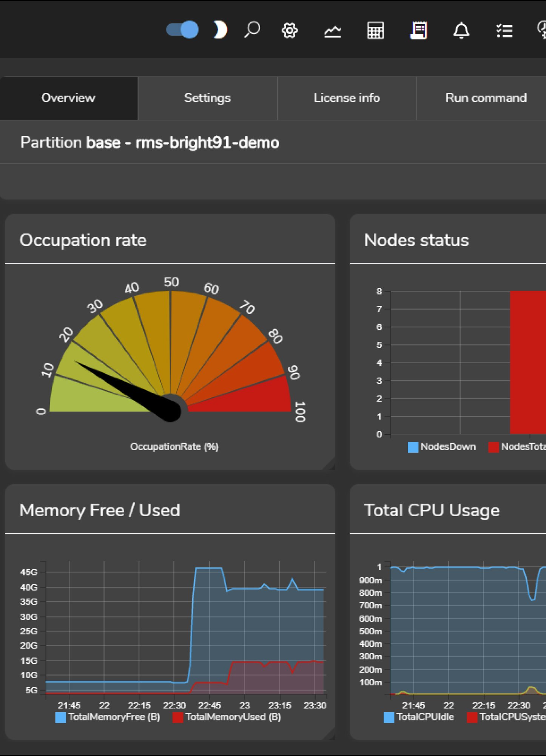The height and width of the screenshot is (756, 546).
Task: Toggle the dark mode switch
Action: pos(182,30)
